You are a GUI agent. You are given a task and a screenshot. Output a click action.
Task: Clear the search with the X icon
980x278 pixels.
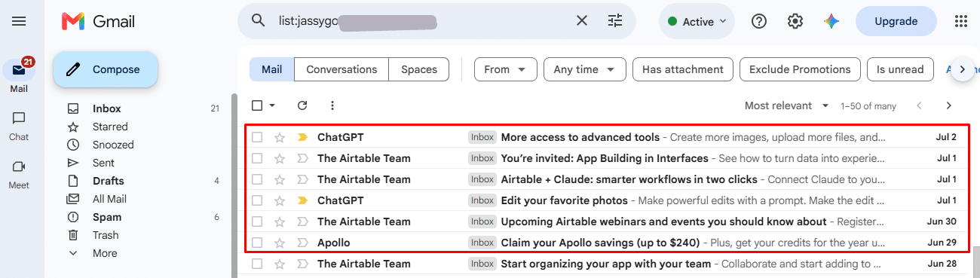(582, 21)
